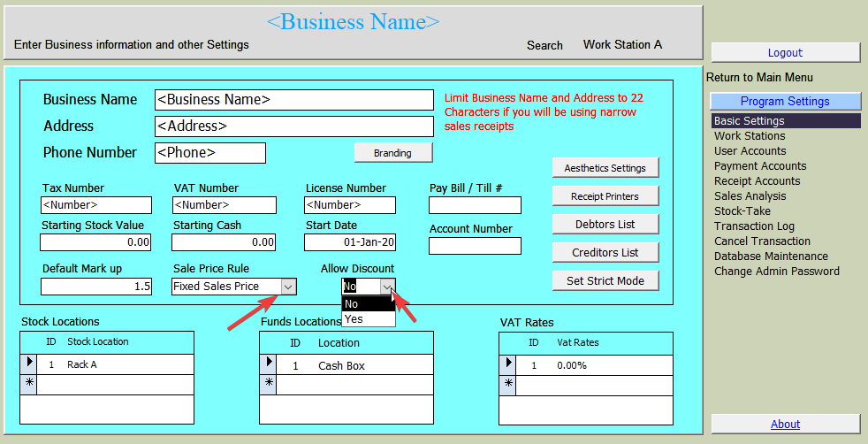Select Stock-Take from the side menu
The width and height of the screenshot is (868, 444).
742,211
